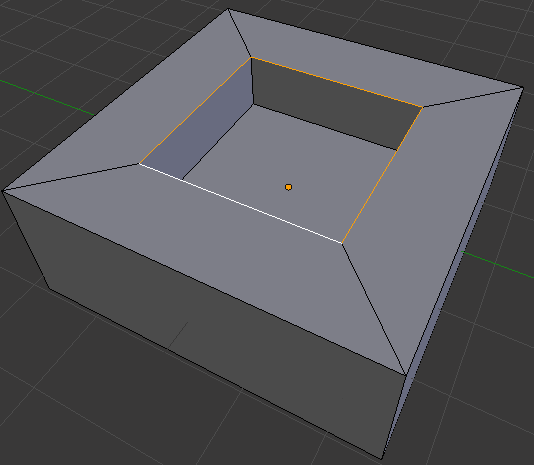Image resolution: width=534 pixels, height=465 pixels.
Task: Select the bottom front edge of the box
Action: tap(216, 374)
